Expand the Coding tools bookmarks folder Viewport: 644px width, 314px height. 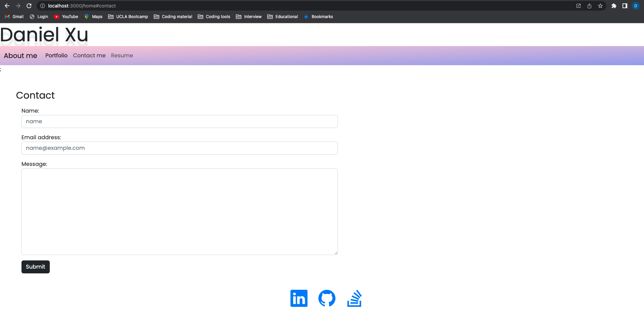tap(214, 16)
